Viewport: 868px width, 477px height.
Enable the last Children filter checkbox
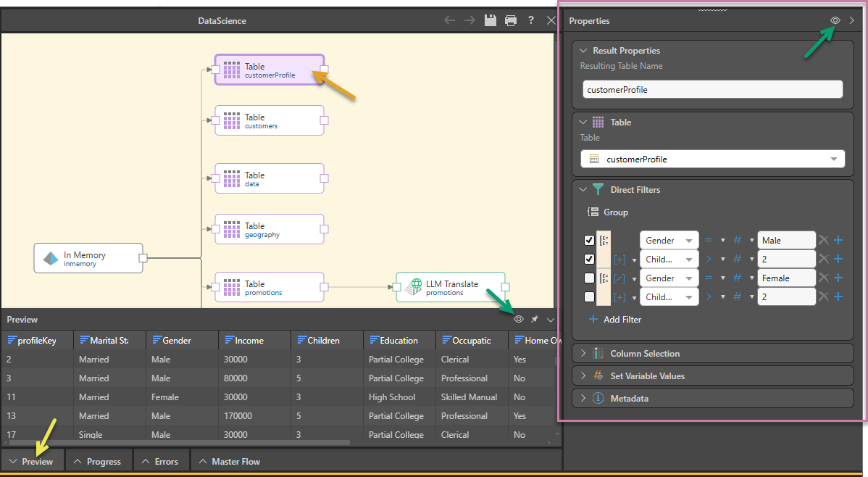589,297
